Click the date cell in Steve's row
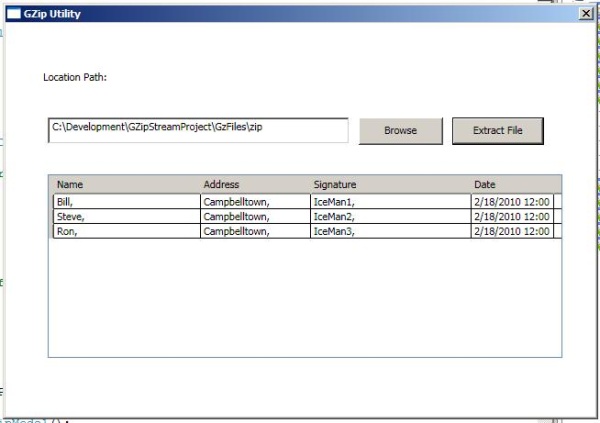 coord(512,216)
